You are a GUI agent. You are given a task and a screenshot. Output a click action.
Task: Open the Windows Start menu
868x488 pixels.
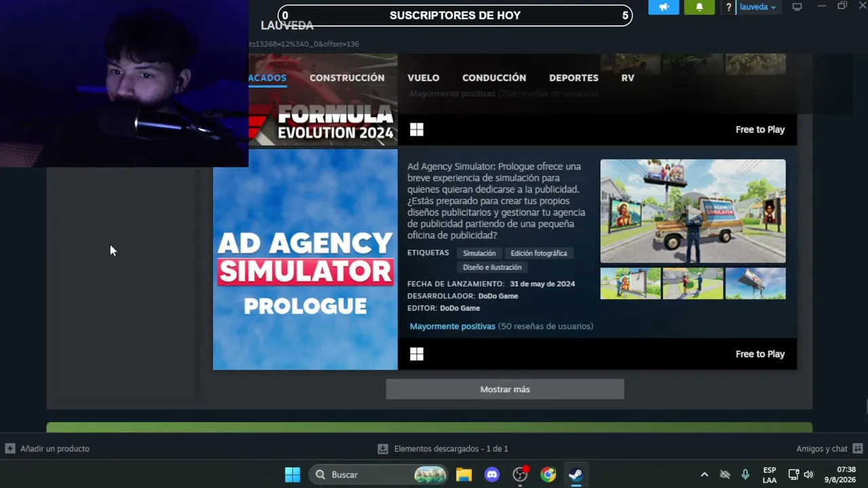pyautogui.click(x=293, y=474)
